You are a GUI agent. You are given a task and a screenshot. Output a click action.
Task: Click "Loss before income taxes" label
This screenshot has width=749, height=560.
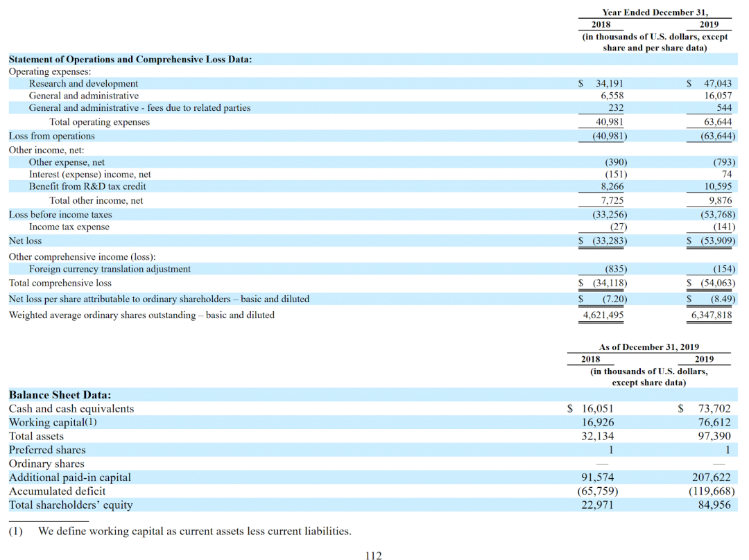coord(60,215)
